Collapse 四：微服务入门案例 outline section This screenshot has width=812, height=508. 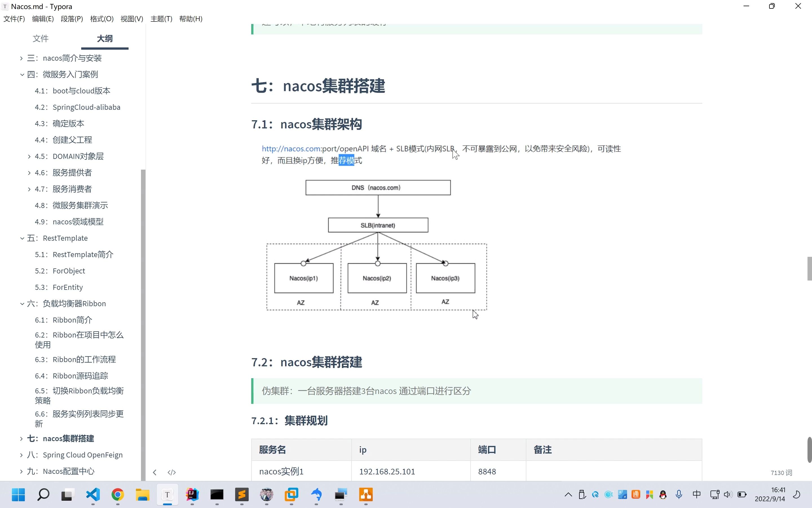tap(22, 75)
